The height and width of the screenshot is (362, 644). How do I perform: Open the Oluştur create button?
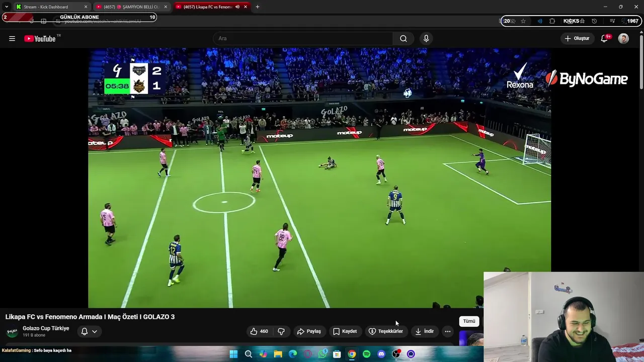[577, 39]
